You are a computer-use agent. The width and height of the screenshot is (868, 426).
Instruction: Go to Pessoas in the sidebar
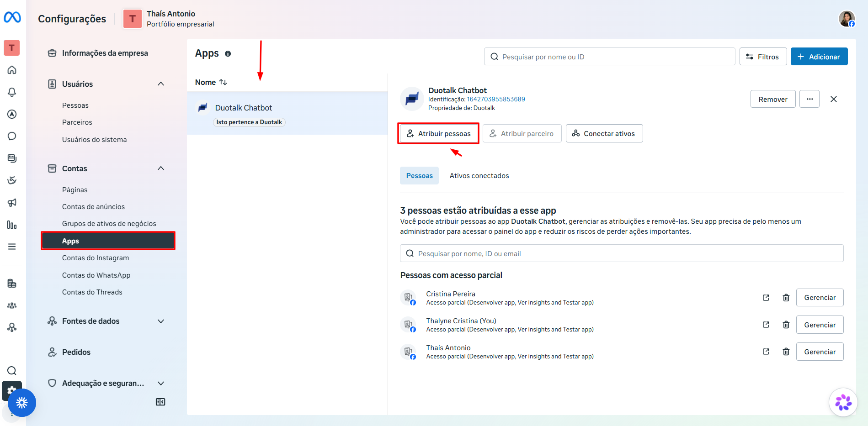click(75, 105)
